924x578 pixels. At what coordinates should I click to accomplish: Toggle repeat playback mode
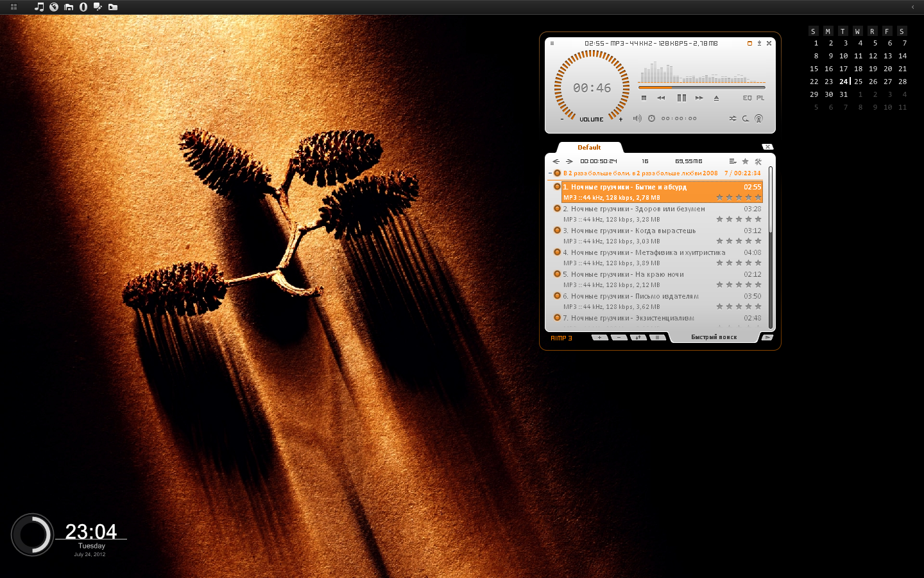[x=746, y=118]
